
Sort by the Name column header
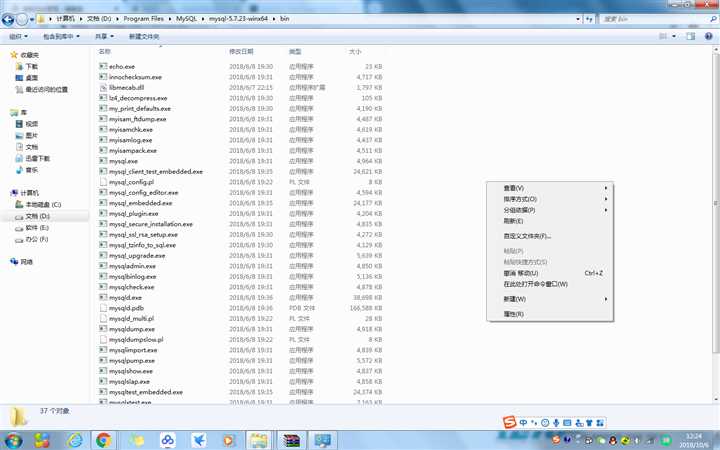coord(105,51)
